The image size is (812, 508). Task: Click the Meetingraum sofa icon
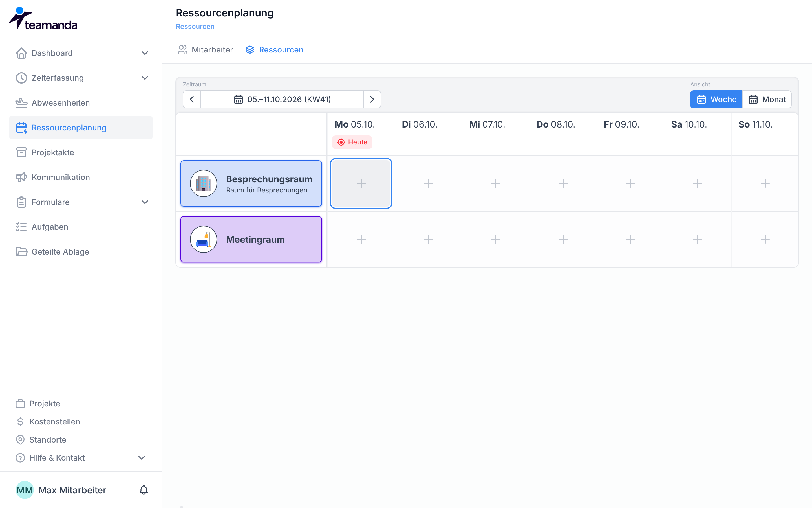pos(203,239)
